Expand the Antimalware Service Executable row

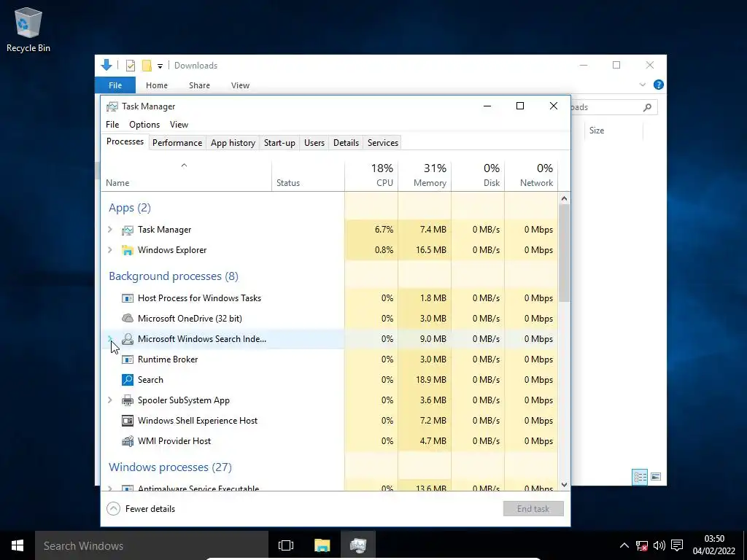[x=110, y=488]
